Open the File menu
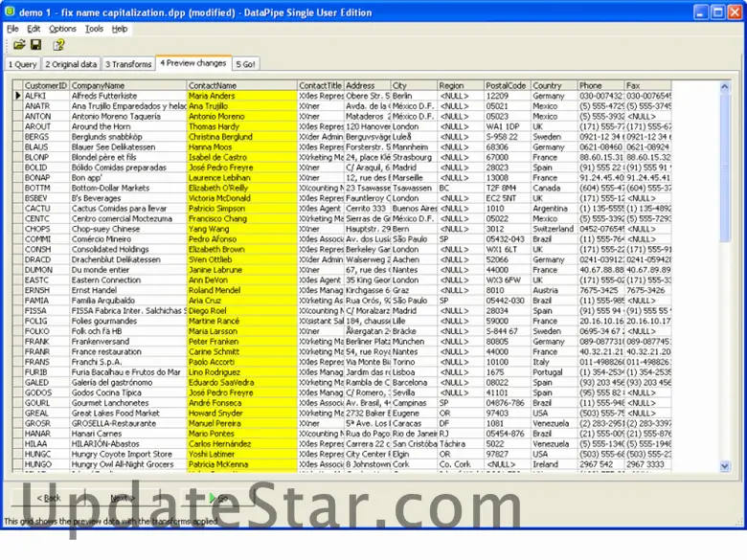 (x=12, y=29)
